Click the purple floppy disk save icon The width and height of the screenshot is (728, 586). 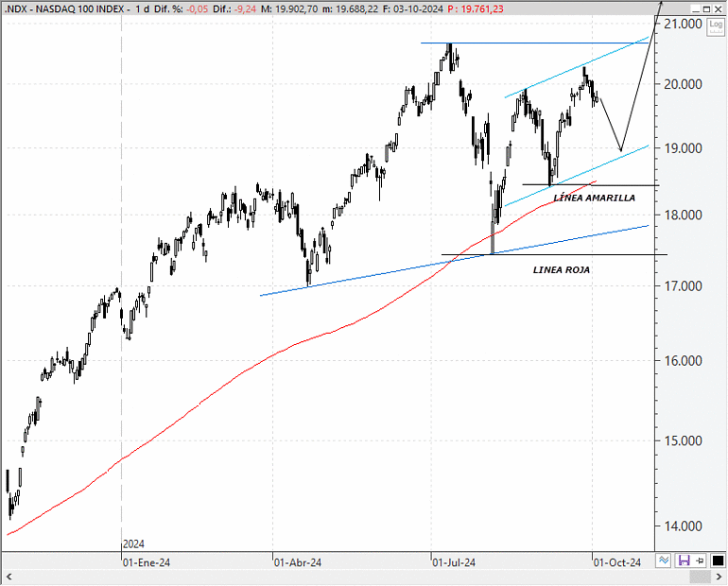coord(684,560)
